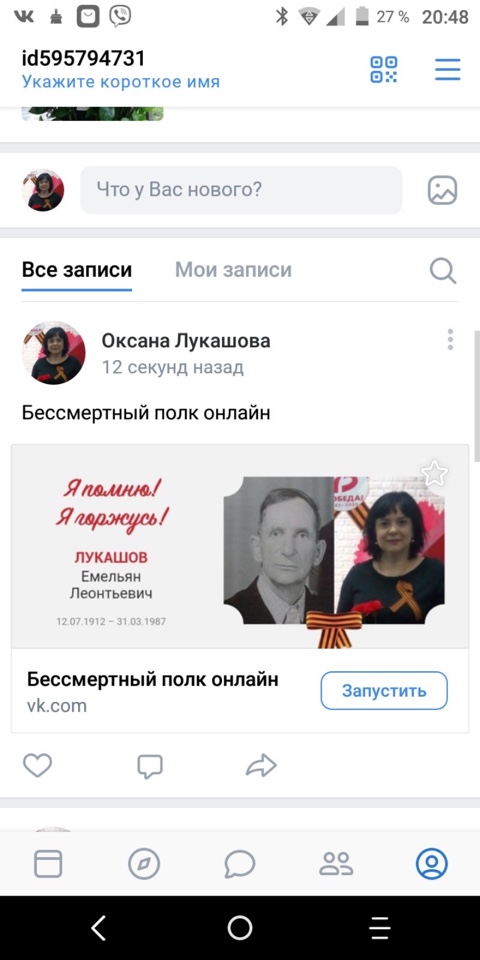The height and width of the screenshot is (960, 480).
Task: Open the Messages tab
Action: pos(239,864)
